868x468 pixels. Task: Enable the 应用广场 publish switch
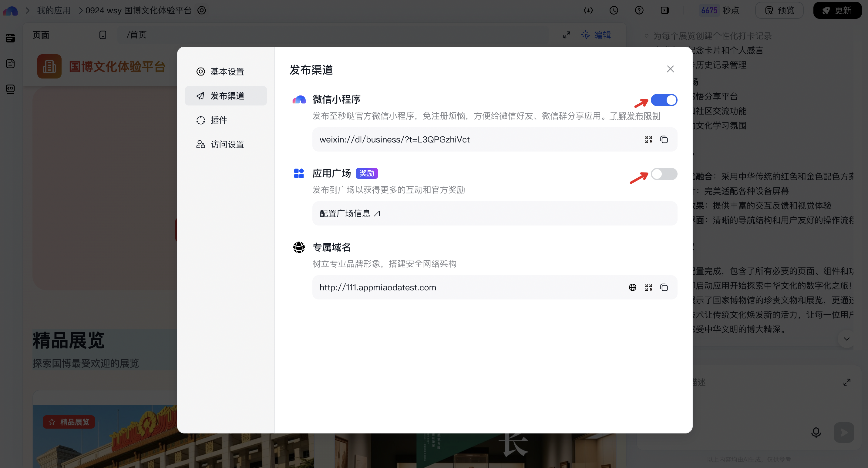click(664, 174)
